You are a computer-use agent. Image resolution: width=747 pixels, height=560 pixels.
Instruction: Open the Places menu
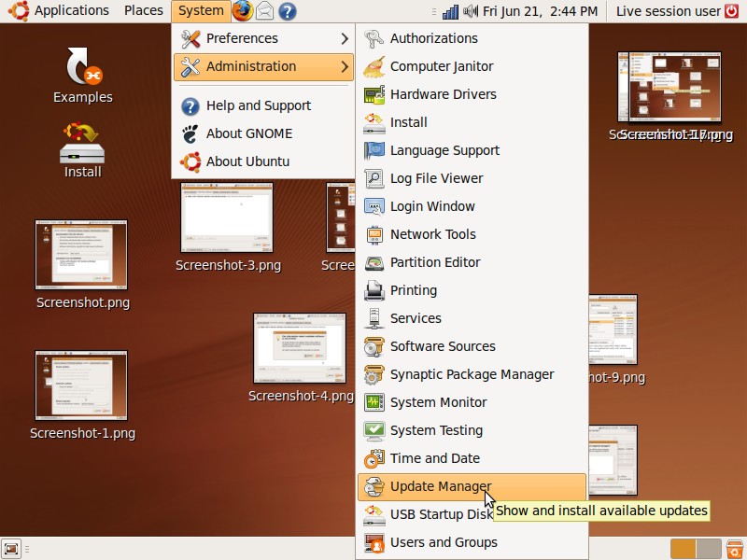(x=144, y=10)
